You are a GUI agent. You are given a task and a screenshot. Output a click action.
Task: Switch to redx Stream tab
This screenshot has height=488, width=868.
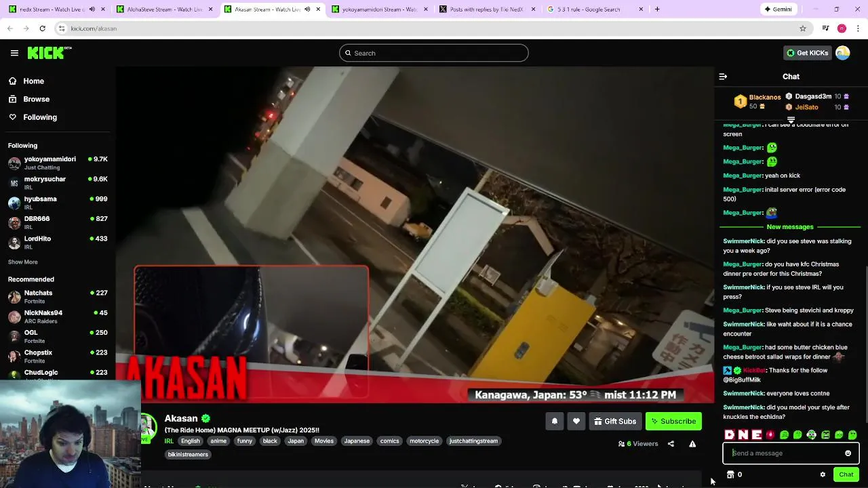(x=57, y=9)
